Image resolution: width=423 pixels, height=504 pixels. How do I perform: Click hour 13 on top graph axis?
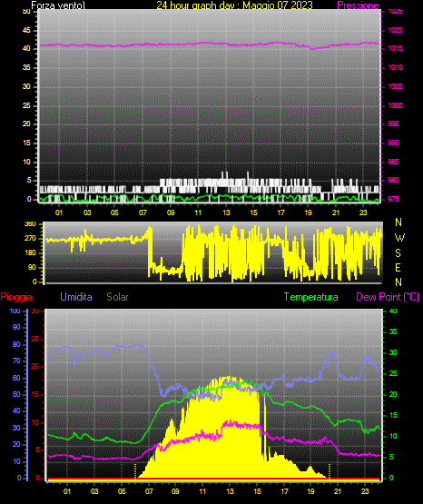[226, 212]
